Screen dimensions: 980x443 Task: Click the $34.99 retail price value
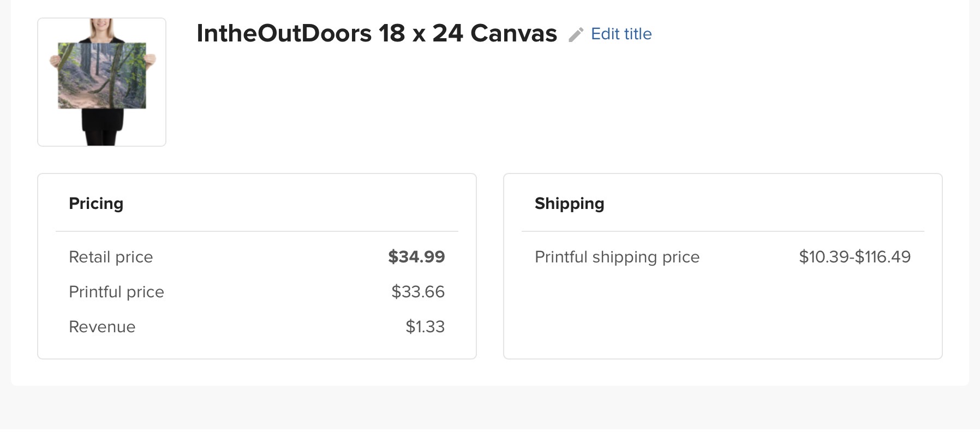click(x=416, y=256)
